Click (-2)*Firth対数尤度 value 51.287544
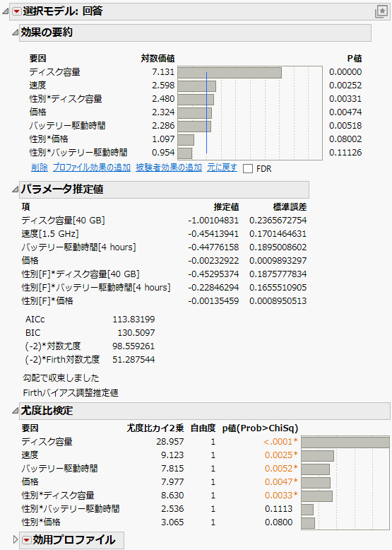392x550 pixels. tap(133, 360)
